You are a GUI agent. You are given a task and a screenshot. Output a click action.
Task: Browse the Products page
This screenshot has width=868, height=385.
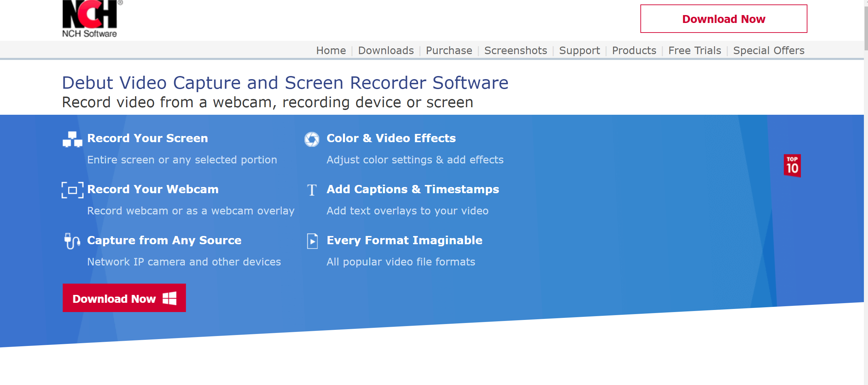[634, 51]
